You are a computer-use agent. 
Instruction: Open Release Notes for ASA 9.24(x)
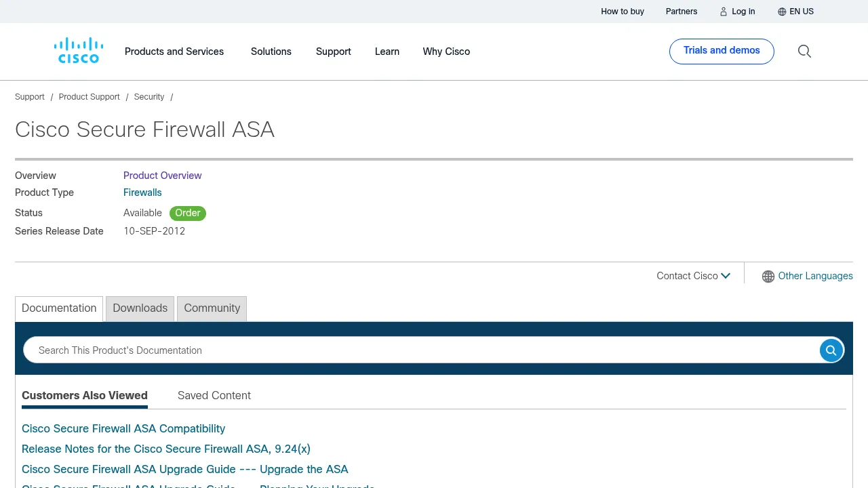[166, 449]
